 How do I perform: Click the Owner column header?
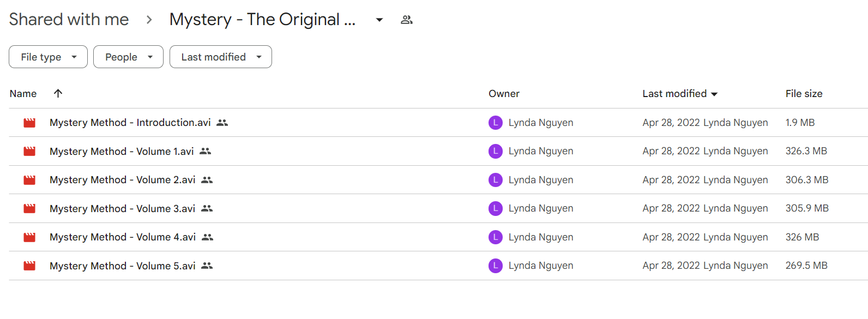pyautogui.click(x=504, y=94)
